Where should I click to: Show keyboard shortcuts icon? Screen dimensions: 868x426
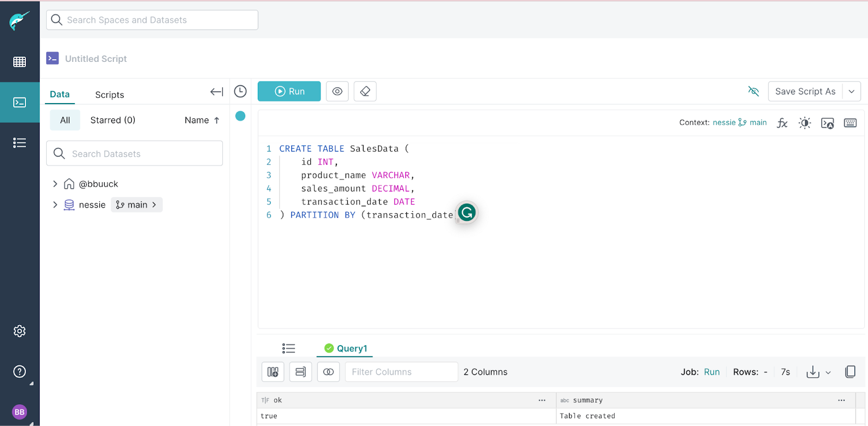tap(850, 123)
